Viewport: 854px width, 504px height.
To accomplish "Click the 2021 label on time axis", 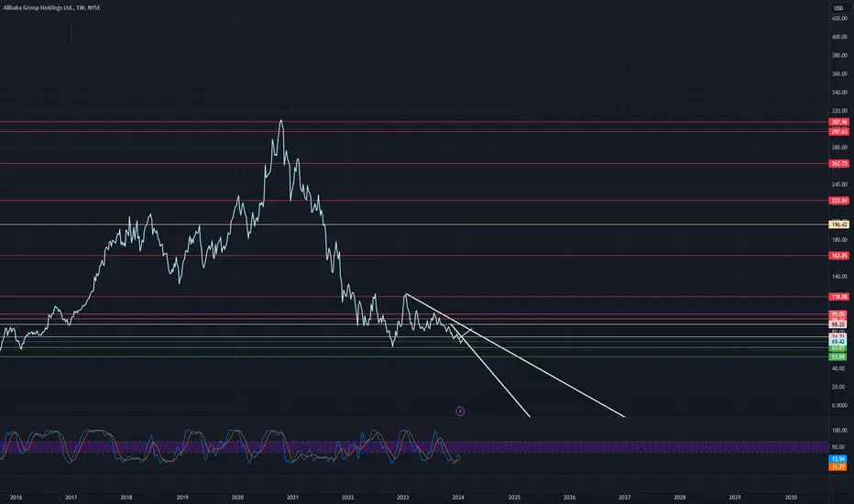I will [x=292, y=498].
